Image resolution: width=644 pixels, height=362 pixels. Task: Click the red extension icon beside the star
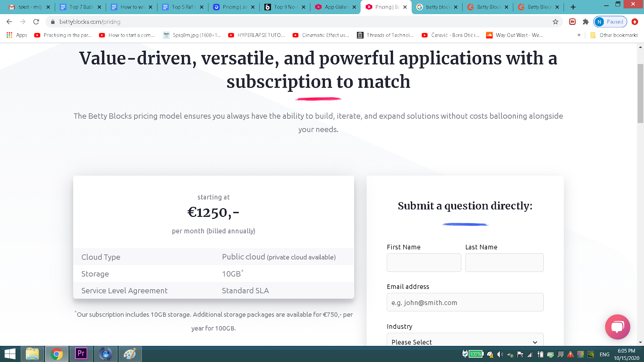(572, 22)
